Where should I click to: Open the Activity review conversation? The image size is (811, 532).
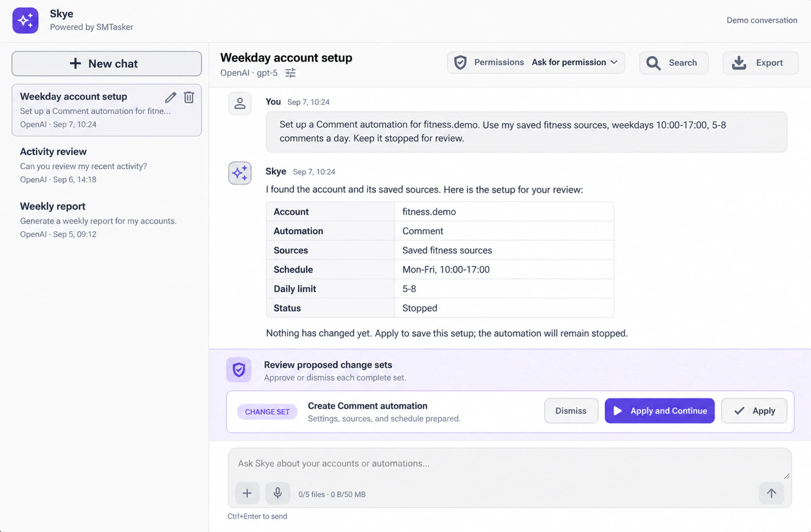[106, 165]
